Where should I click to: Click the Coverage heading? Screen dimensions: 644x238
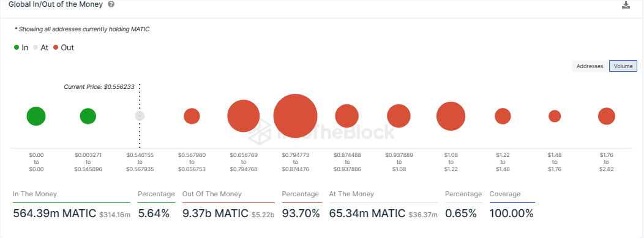(505, 194)
